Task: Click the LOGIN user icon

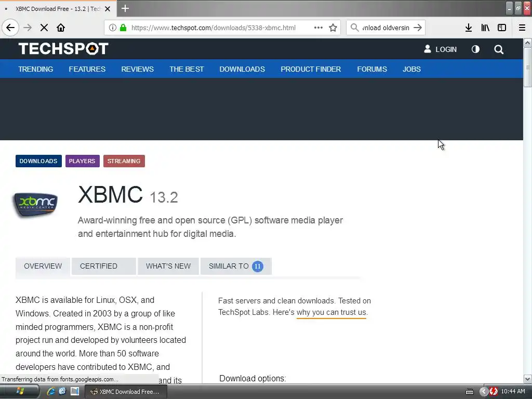Action: tap(428, 49)
